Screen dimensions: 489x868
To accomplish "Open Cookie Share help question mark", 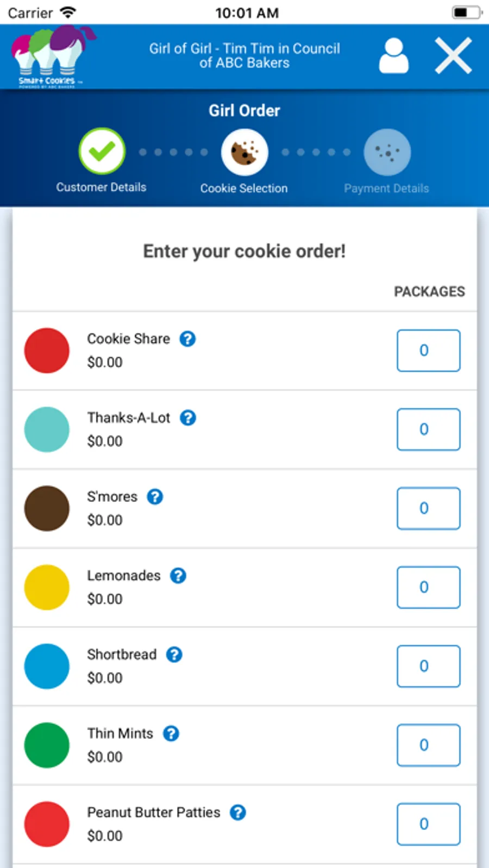I will click(x=187, y=339).
